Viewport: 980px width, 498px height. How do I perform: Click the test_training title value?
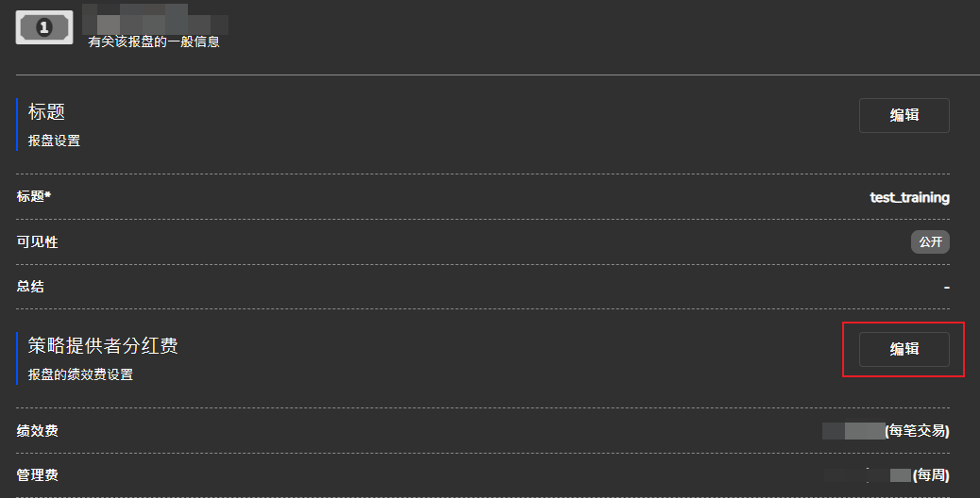click(909, 197)
